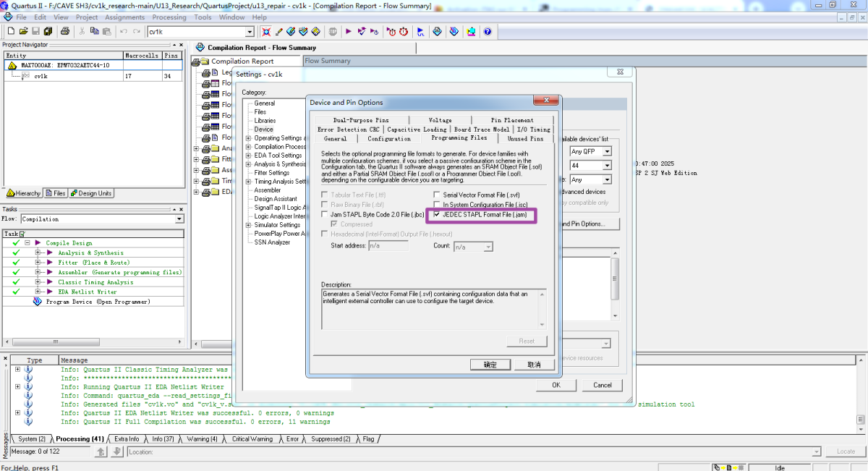Screen dimensions: 868x471
Task: Tick Jam STAPL Byte Code 2.0 File
Action: click(325, 215)
